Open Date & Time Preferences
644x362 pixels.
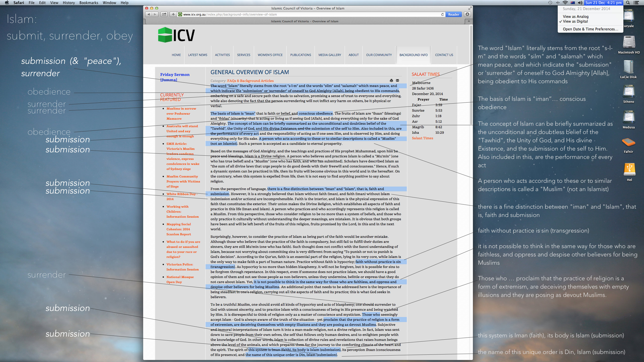pyautogui.click(x=590, y=29)
